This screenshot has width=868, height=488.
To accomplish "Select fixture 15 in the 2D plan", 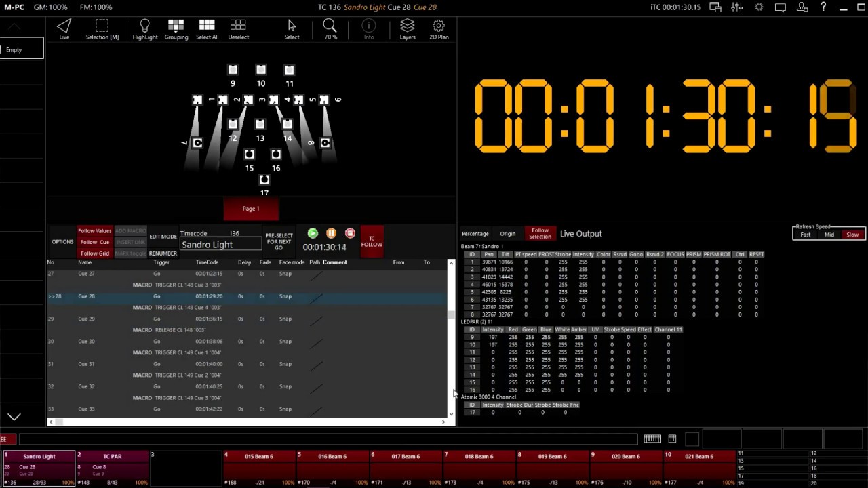I will tap(249, 155).
